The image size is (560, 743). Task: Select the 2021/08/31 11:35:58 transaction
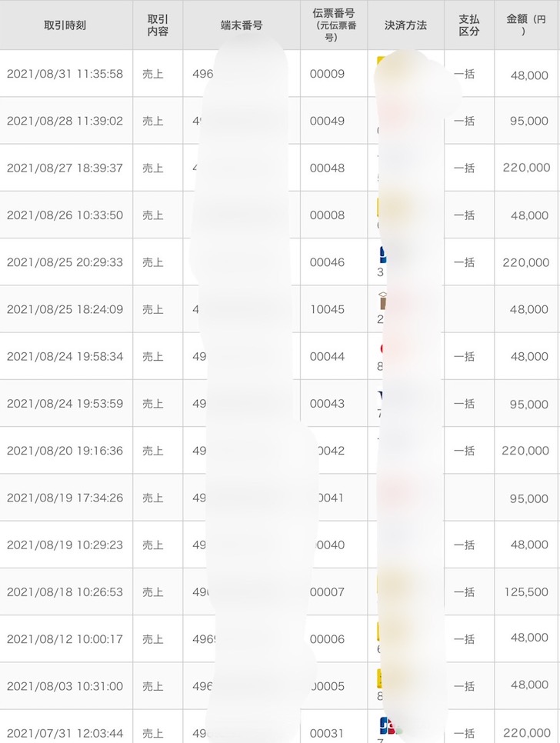(65, 75)
